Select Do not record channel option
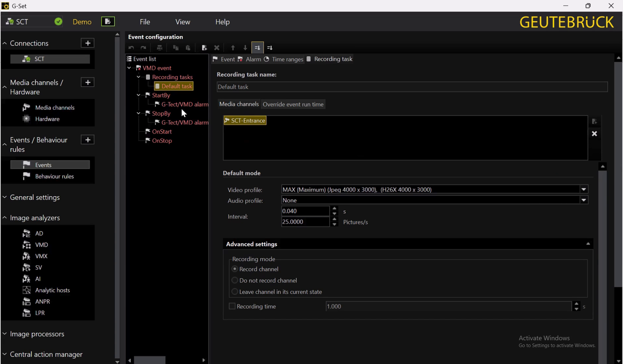 tap(235, 280)
